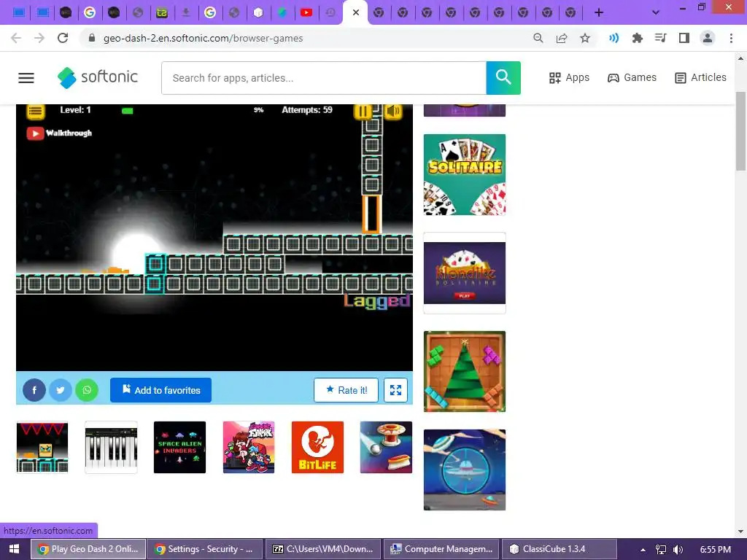Open Klondike Solitaire in sidebar
Viewport: 747px width, 560px height.
tap(465, 273)
